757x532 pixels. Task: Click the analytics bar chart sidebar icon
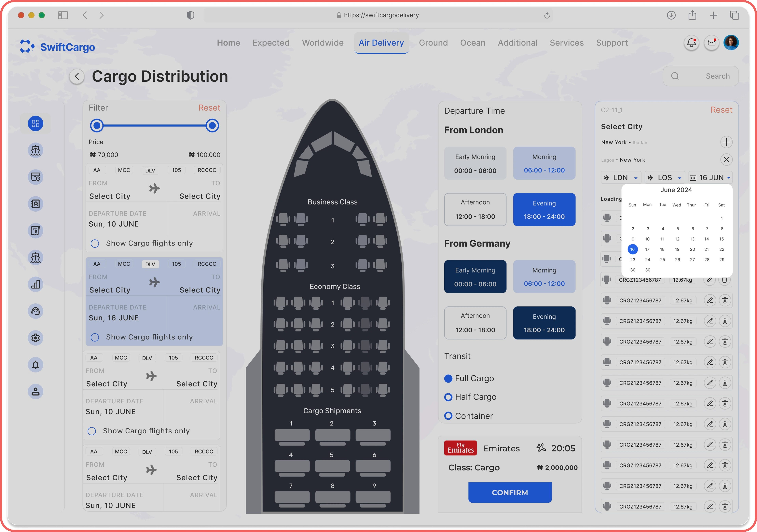pyautogui.click(x=36, y=284)
